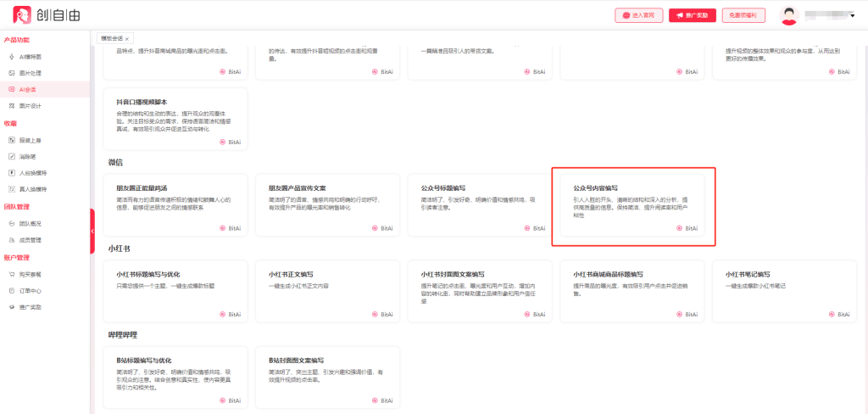Select AI会话 menu item
Viewport: 868px width, 414px height.
pos(27,89)
